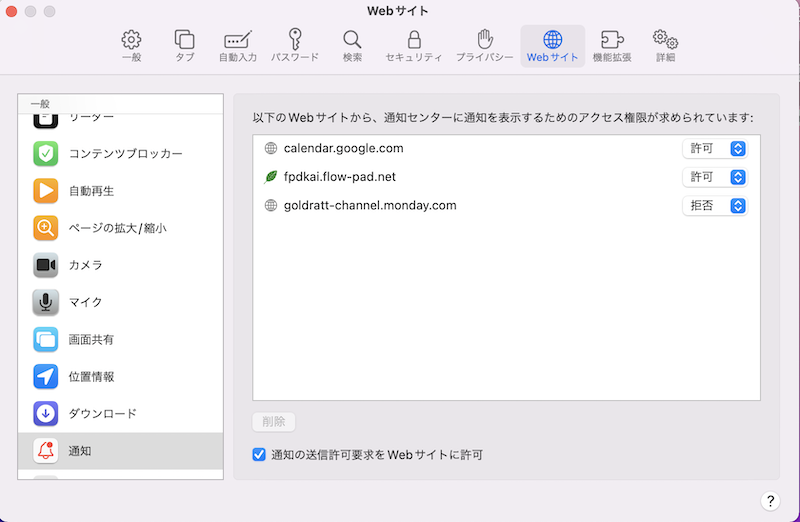The image size is (800, 522).
Task: Open the セキュリティ lock icon
Action: (x=414, y=40)
